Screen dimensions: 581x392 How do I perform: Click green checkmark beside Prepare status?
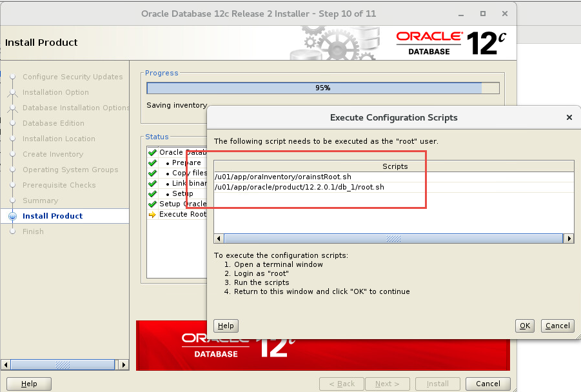(152, 162)
